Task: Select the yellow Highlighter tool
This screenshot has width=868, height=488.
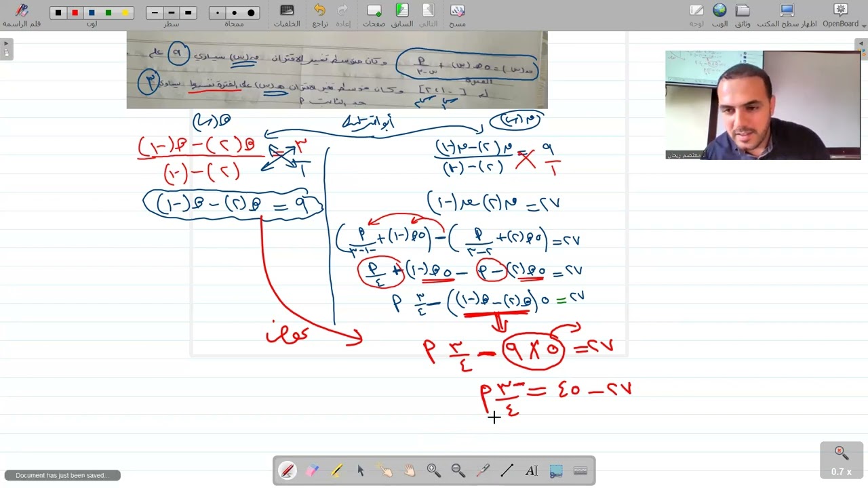Action: click(x=336, y=470)
